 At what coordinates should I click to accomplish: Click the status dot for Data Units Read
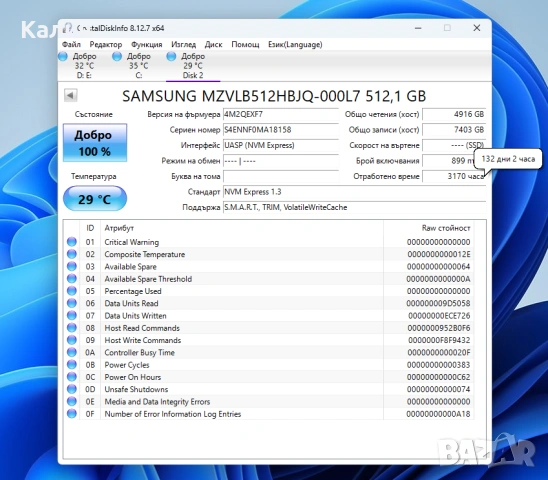(72, 303)
